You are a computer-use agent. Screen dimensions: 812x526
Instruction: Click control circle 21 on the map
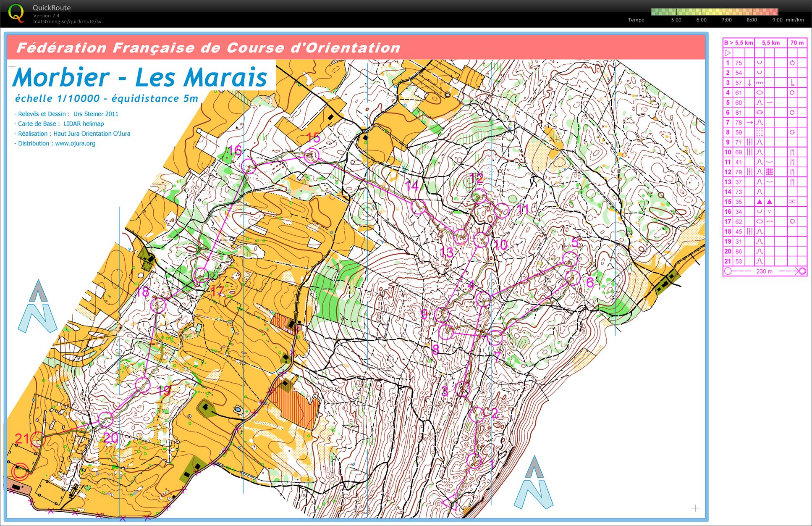pyautogui.click(x=37, y=440)
